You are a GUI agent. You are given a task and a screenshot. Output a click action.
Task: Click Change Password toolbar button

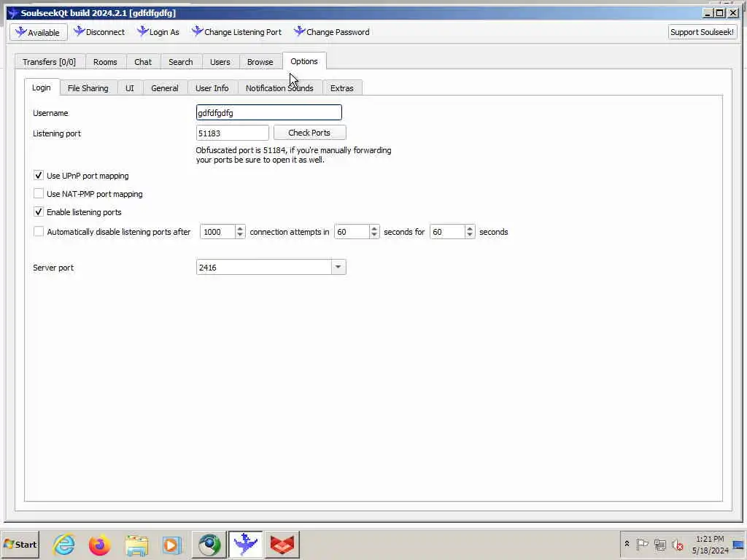tap(332, 32)
